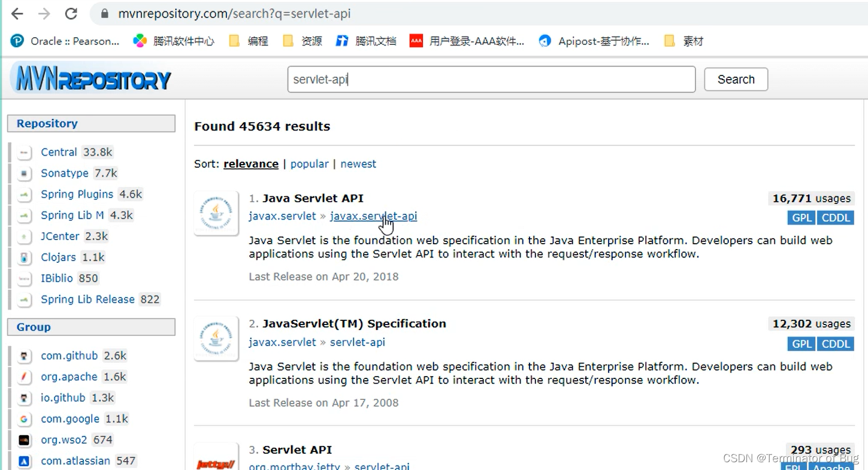Click the Group sidebar header
Screen dimensions: 868x470
91,327
